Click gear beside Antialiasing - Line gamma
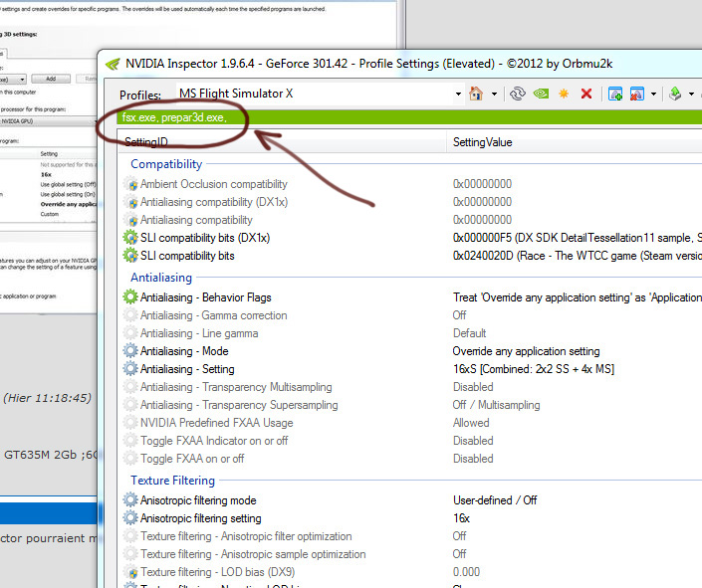 [x=130, y=333]
